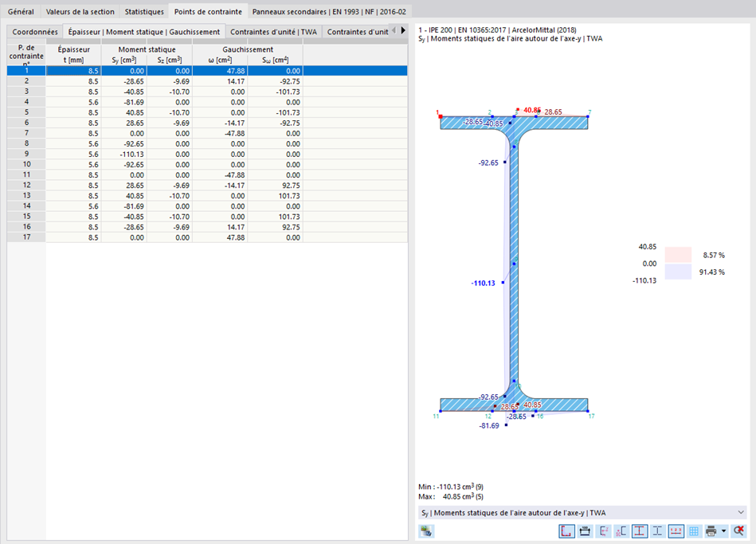
Task: Click the Épaisseur t [mm] column header
Action: (x=74, y=55)
